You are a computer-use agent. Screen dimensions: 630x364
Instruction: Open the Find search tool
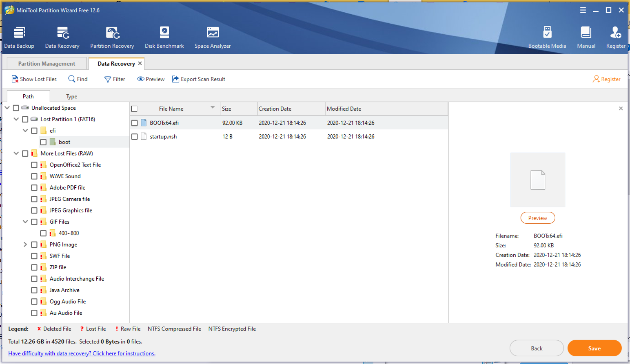[78, 79]
